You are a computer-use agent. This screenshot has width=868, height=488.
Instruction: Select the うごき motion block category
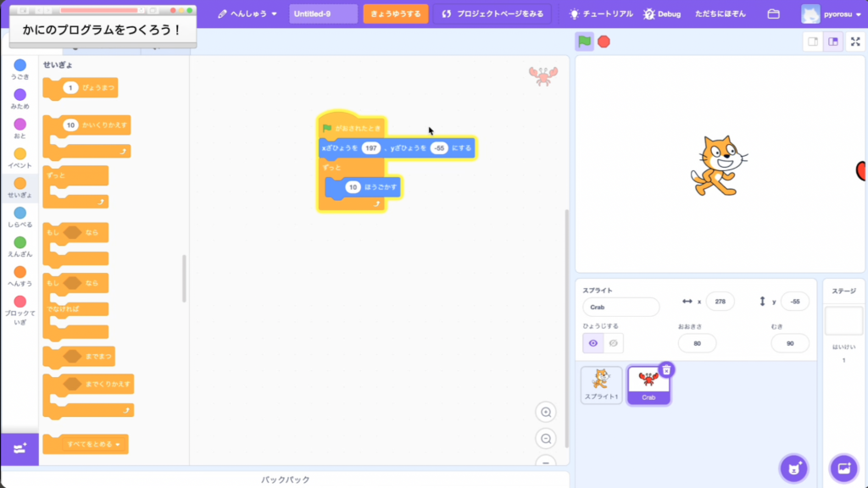point(19,70)
